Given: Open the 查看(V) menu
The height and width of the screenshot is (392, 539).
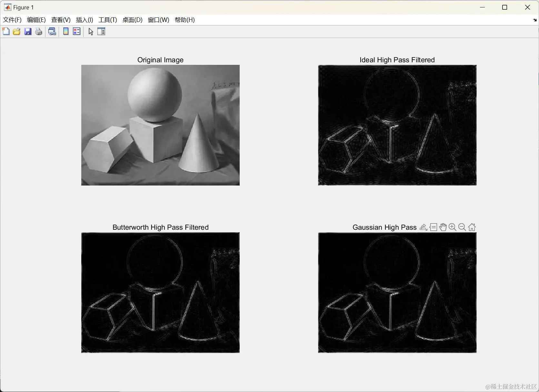Looking at the screenshot, I should coord(61,20).
